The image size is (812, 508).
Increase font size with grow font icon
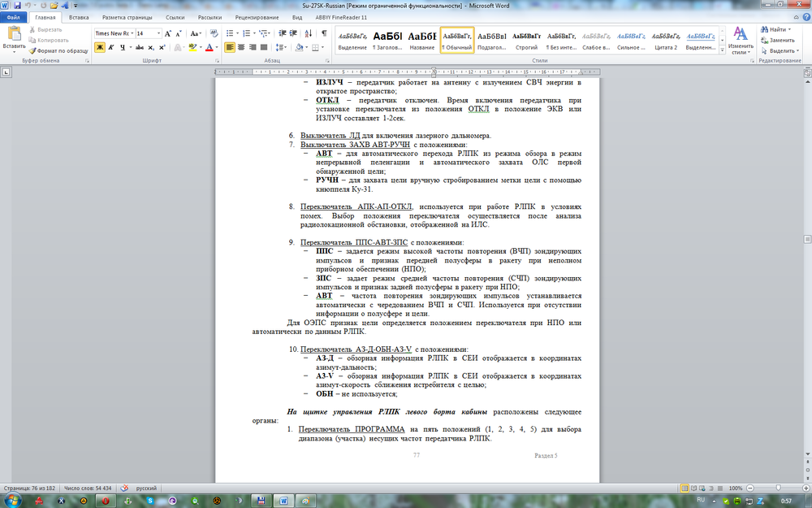pos(168,33)
